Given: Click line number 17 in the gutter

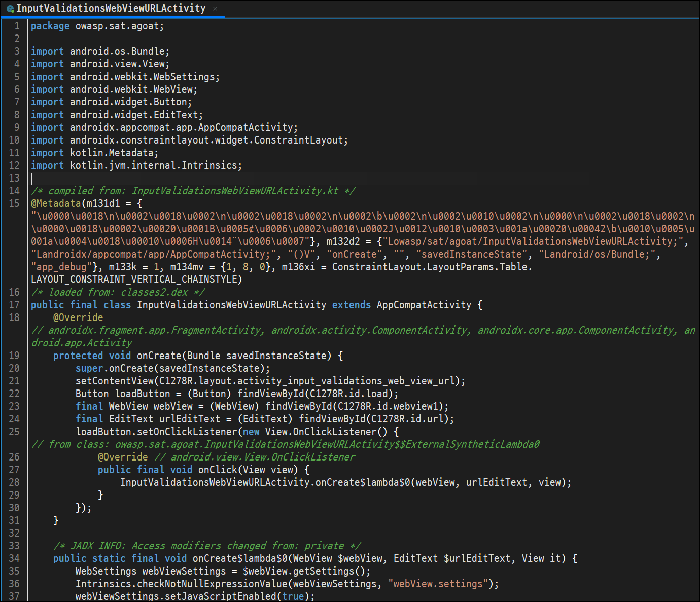Looking at the screenshot, I should tap(14, 305).
